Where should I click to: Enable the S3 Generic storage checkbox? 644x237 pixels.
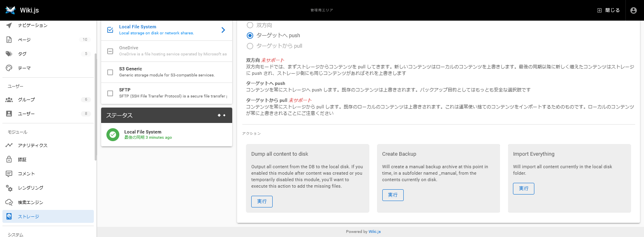[x=110, y=72]
